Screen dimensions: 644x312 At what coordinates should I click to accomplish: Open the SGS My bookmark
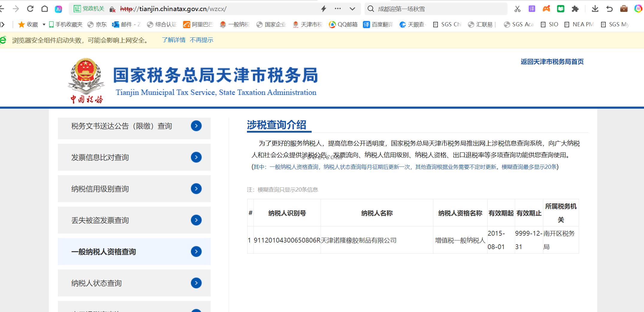pos(615,25)
